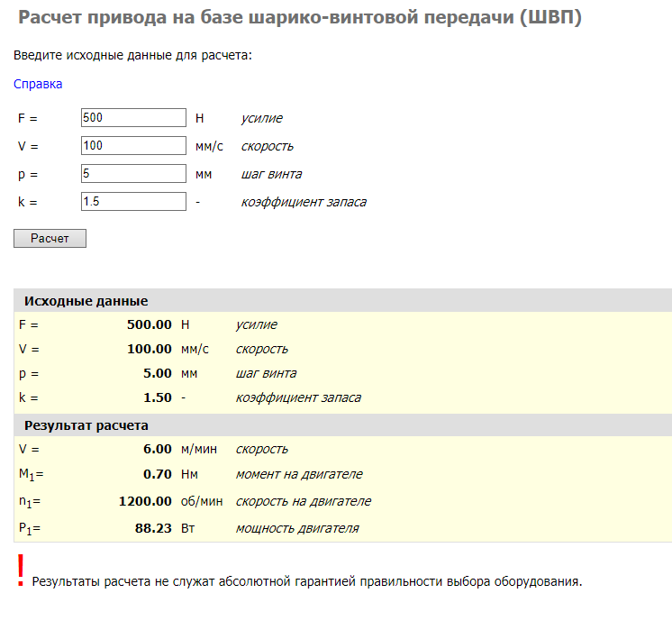Click the red exclamation warning icon
The width and height of the screenshot is (672, 639).
pyautogui.click(x=20, y=571)
